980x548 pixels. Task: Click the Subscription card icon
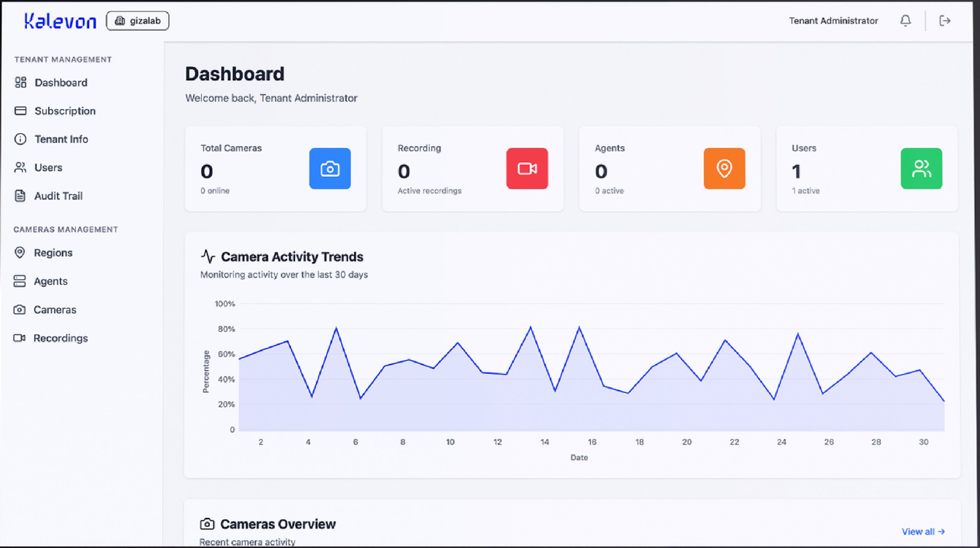pyautogui.click(x=20, y=111)
